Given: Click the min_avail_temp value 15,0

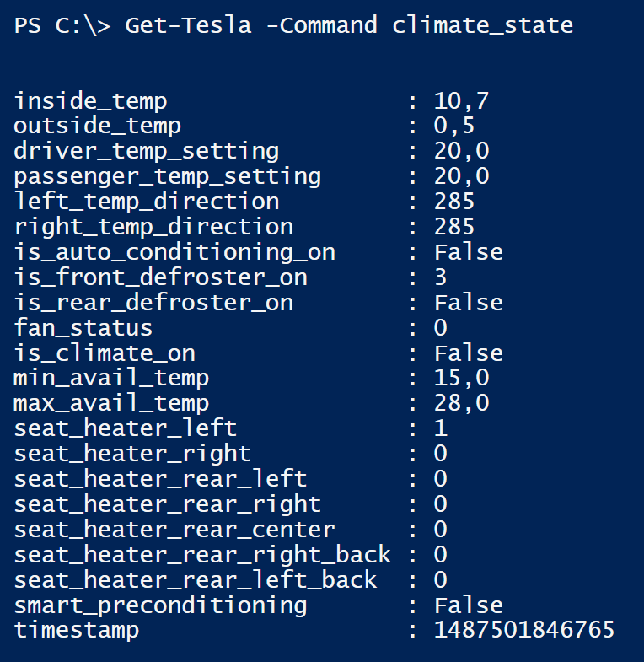Looking at the screenshot, I should pyautogui.click(x=461, y=379).
